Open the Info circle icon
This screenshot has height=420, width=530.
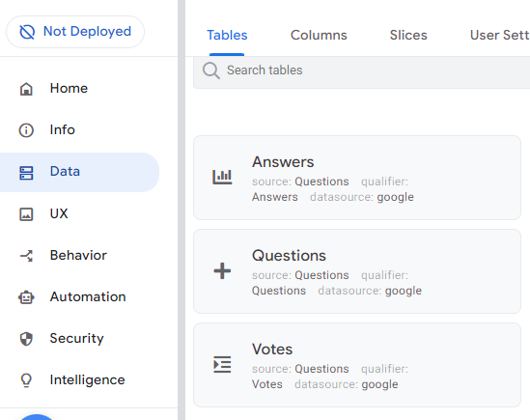[x=26, y=130]
